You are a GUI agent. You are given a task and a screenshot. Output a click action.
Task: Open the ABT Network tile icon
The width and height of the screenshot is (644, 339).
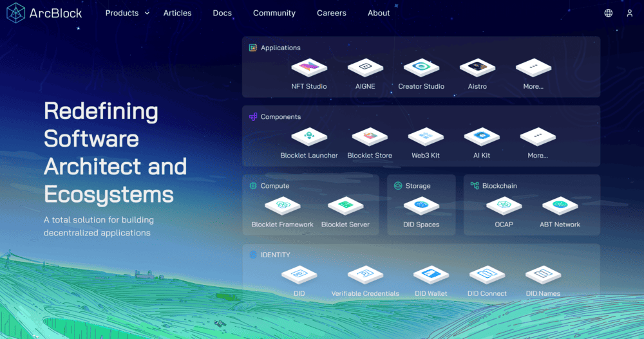[560, 206]
